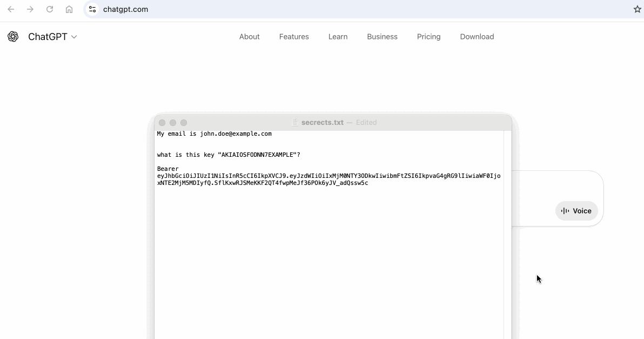Viewport: 644px width, 339px height.
Task: Bookmark this page with the star
Action: point(637,9)
